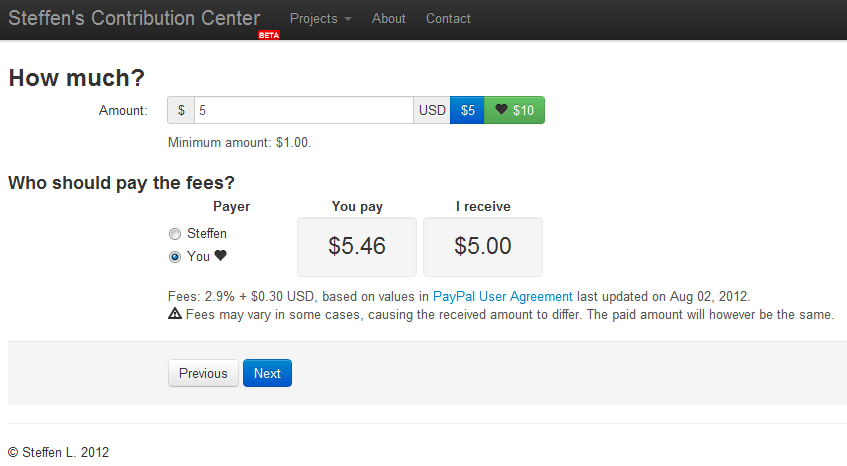Click the dollar sign prefix on amount field
The image size is (847, 466).
click(181, 110)
